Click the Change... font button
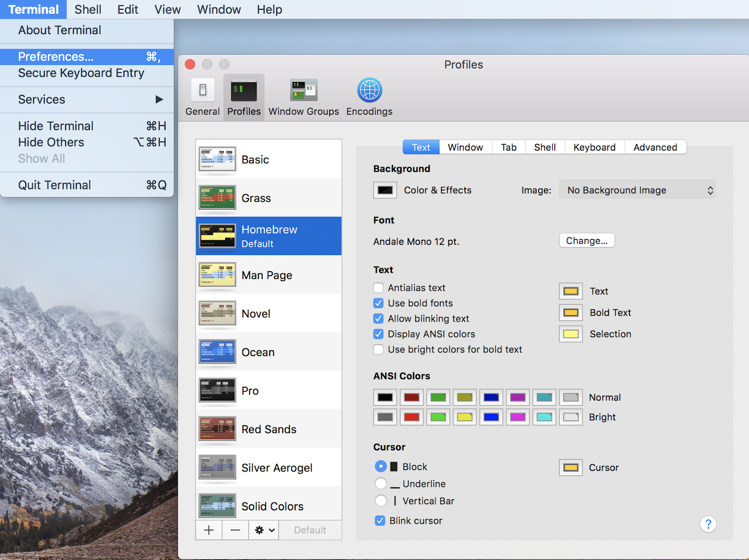The width and height of the screenshot is (749, 560). (587, 241)
